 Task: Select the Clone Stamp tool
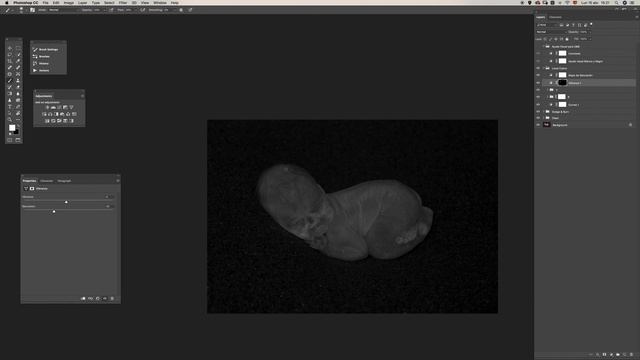click(x=18, y=80)
